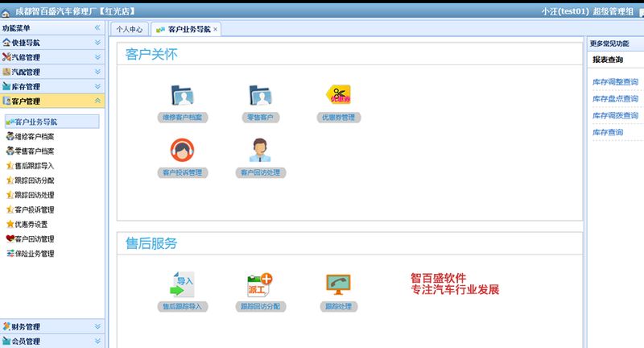Open 保险业务管理 label in the sidebar
The width and height of the screenshot is (644, 348).
click(x=35, y=254)
